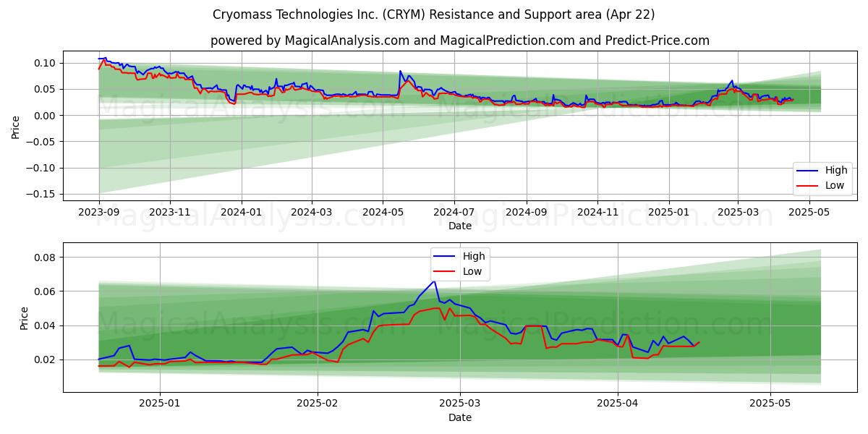The image size is (868, 434).
Task: Click the '2024-03' date tick label
Action: pos(311,213)
